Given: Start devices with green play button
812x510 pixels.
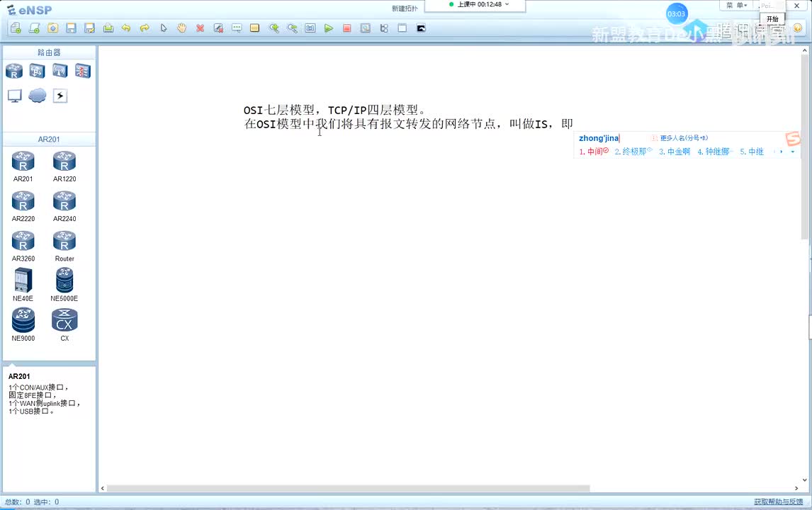Looking at the screenshot, I should 328,28.
